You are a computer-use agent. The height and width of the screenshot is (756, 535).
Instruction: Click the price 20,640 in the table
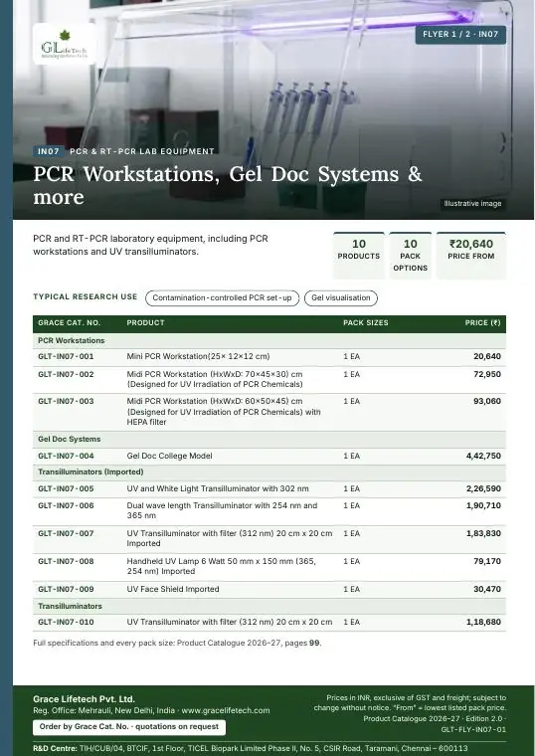click(x=487, y=357)
